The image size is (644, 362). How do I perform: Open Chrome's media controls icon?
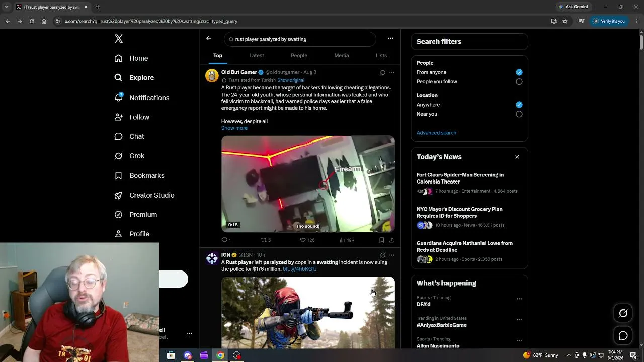click(x=582, y=21)
